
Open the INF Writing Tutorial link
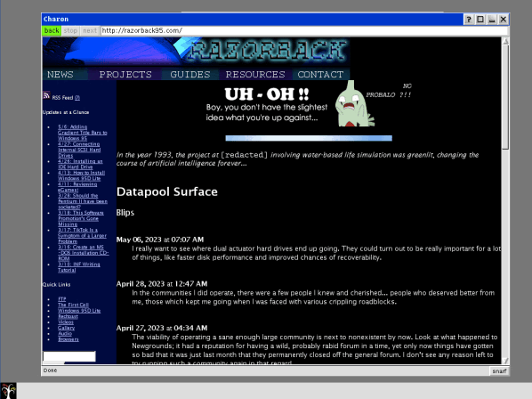78,267
